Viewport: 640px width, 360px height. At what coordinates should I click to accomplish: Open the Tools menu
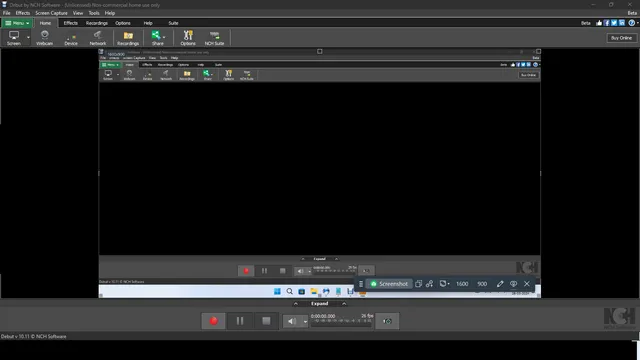tap(94, 13)
